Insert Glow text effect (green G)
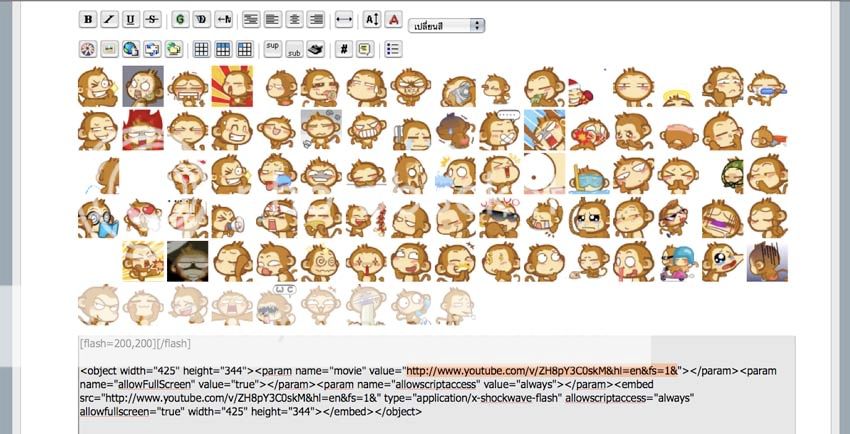The height and width of the screenshot is (434, 850). 181,20
